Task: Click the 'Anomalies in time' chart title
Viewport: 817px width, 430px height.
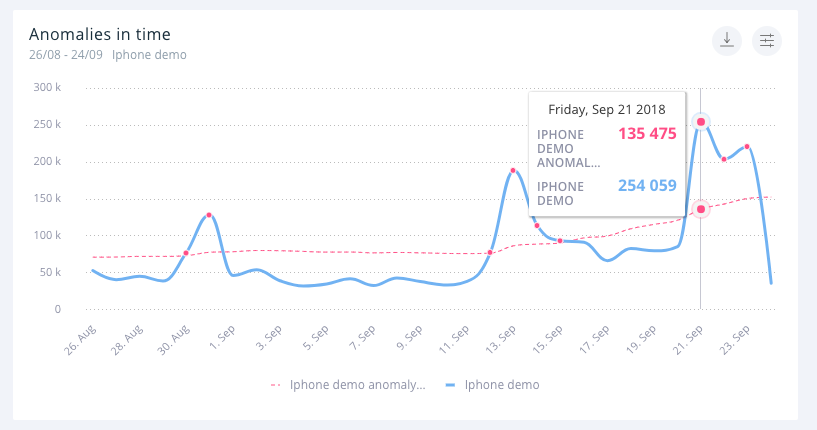Action: 100,35
